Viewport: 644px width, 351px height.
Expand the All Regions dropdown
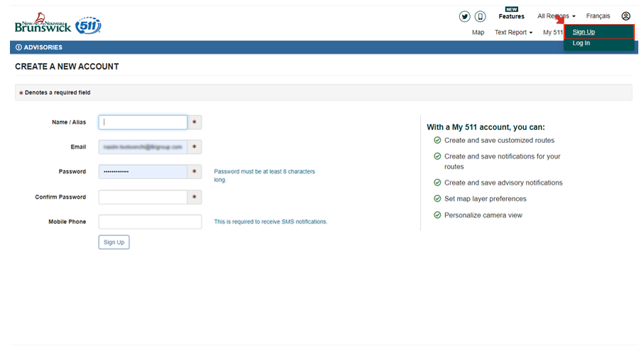tap(556, 16)
